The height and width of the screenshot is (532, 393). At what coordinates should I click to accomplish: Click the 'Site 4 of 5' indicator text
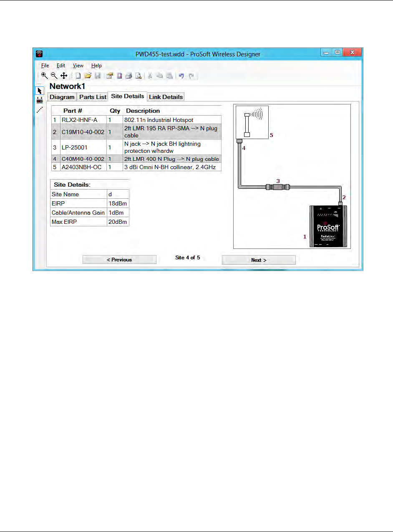188,258
